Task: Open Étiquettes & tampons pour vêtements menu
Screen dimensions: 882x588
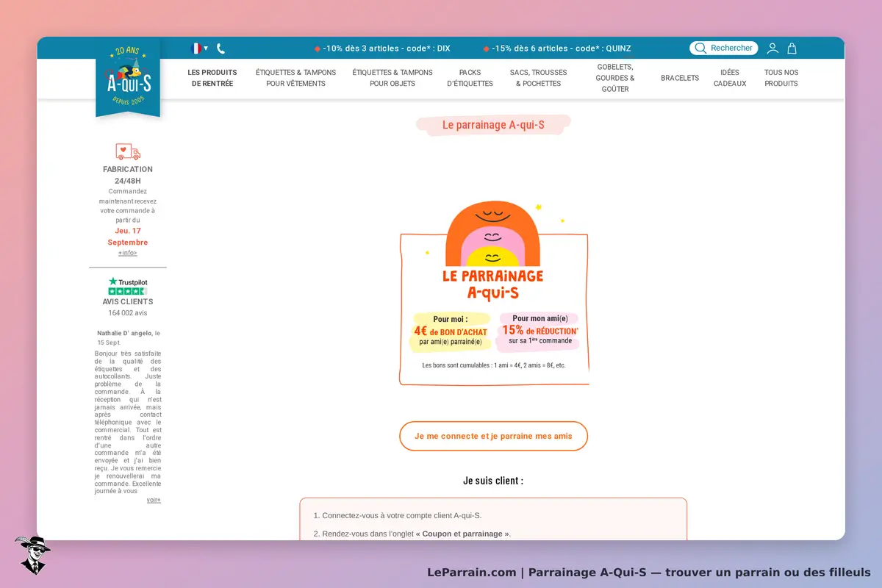Action: pos(295,78)
